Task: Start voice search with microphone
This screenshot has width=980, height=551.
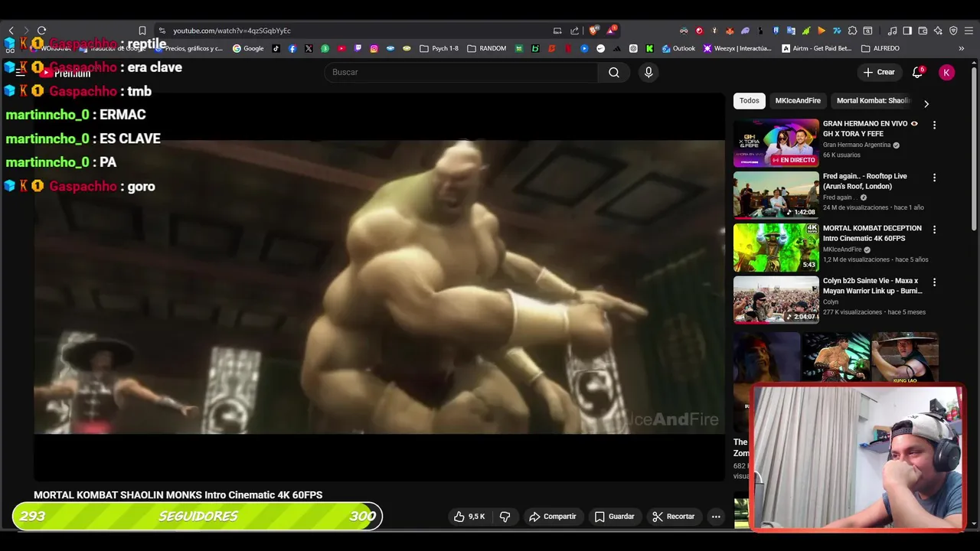Action: 648,72
